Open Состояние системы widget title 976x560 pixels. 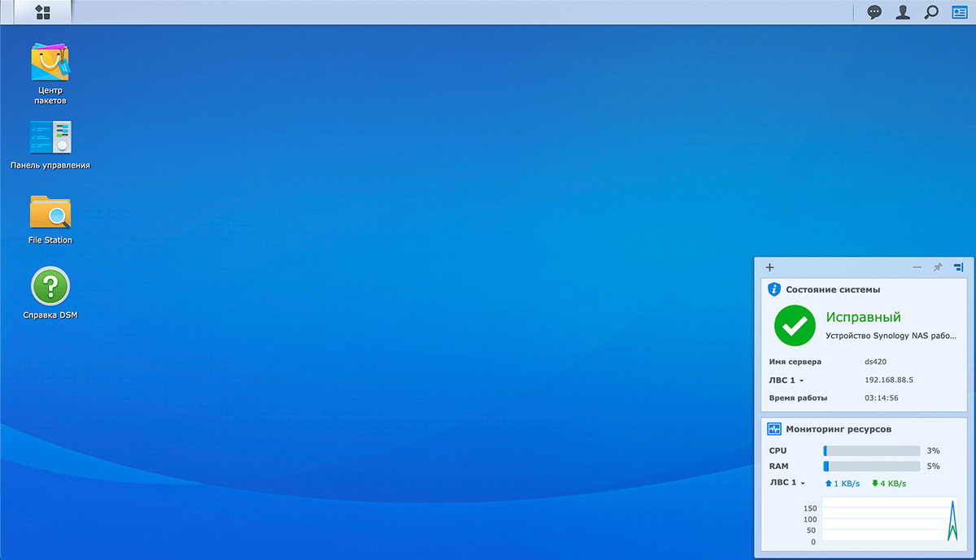(833, 289)
